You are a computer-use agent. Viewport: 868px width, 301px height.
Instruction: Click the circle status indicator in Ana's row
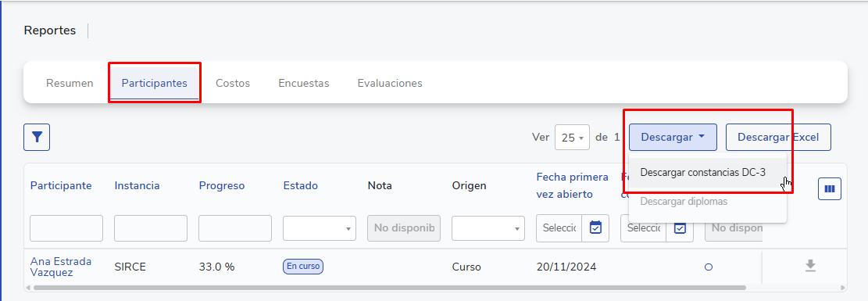[708, 267]
